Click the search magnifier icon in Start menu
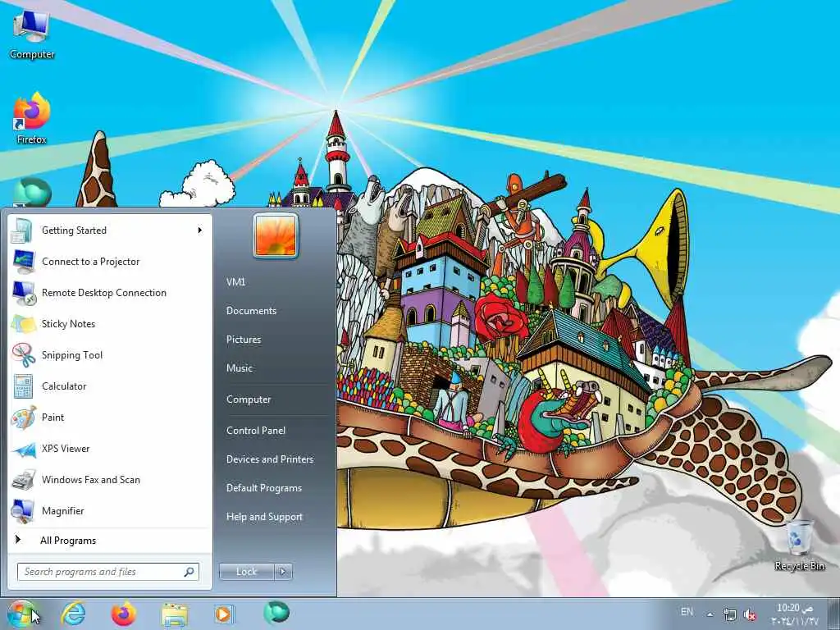The height and width of the screenshot is (630, 840). [x=189, y=572]
